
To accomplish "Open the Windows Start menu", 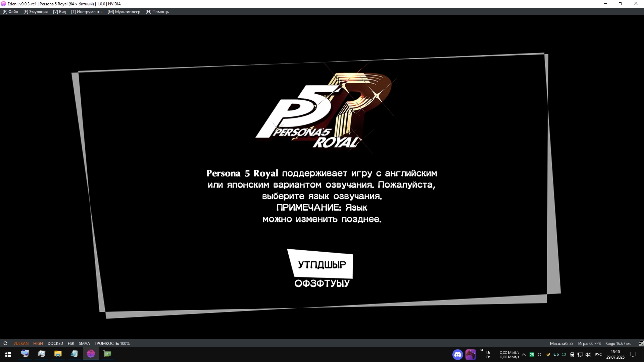I will coord(8,354).
